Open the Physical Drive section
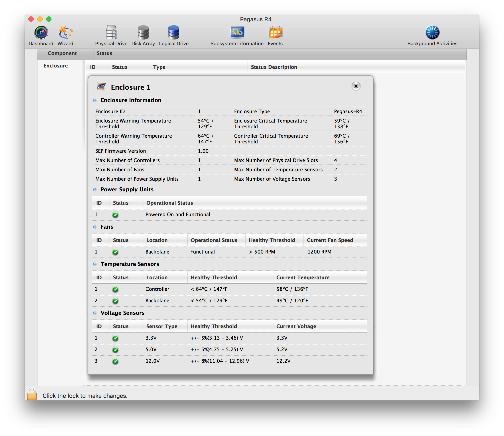This screenshot has height=436, width=504. (111, 33)
